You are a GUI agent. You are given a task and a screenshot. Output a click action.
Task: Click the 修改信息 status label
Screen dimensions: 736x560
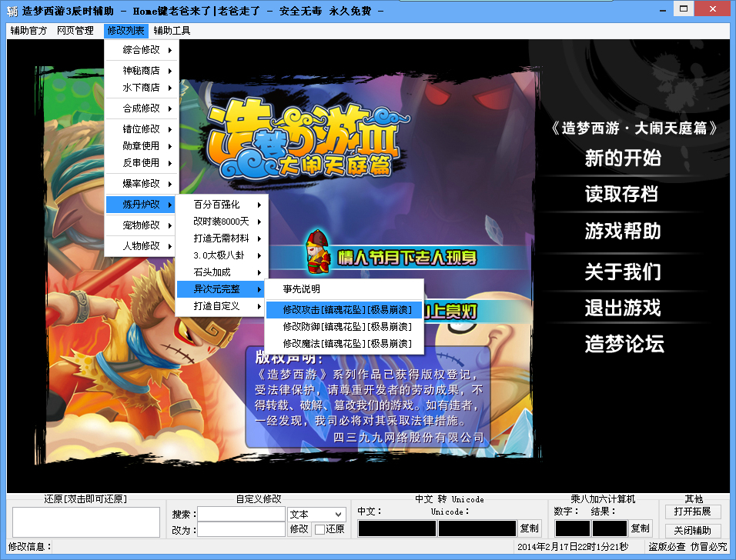click(x=29, y=547)
